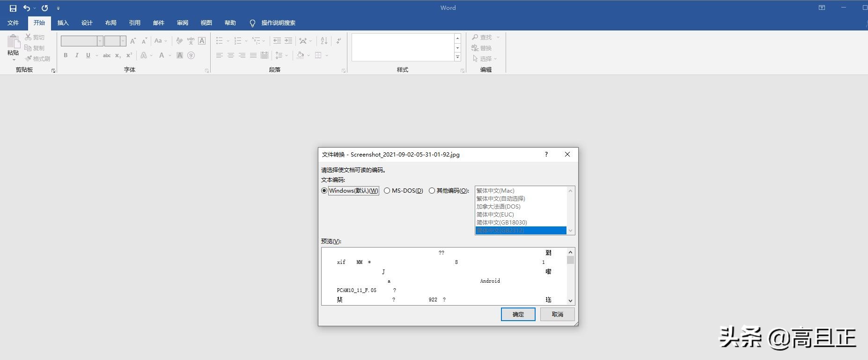The image size is (868, 360).
Task: Click the decrease font size icon
Action: point(144,41)
